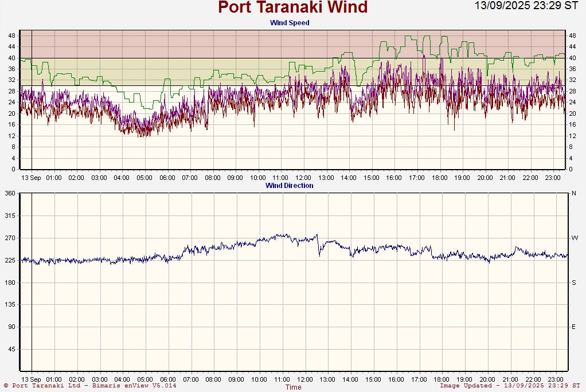Click "09:00" under the Wind Speed chart
This screenshot has width=586, height=392.
coord(235,178)
